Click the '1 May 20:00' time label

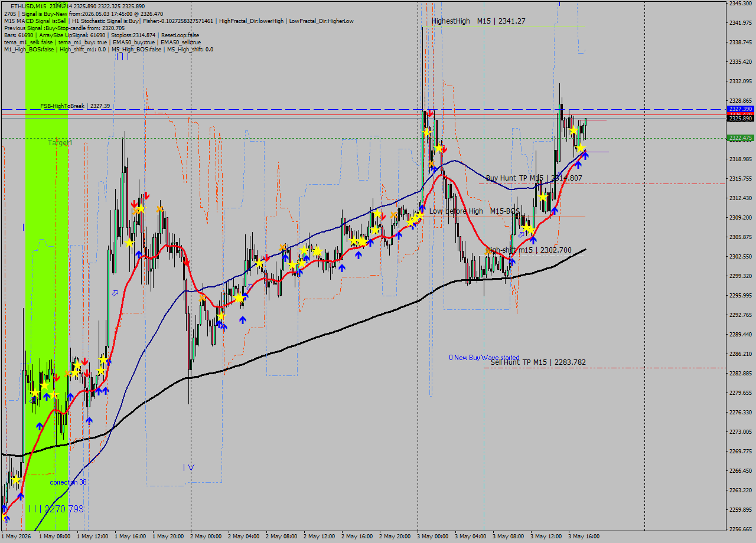coord(168,537)
